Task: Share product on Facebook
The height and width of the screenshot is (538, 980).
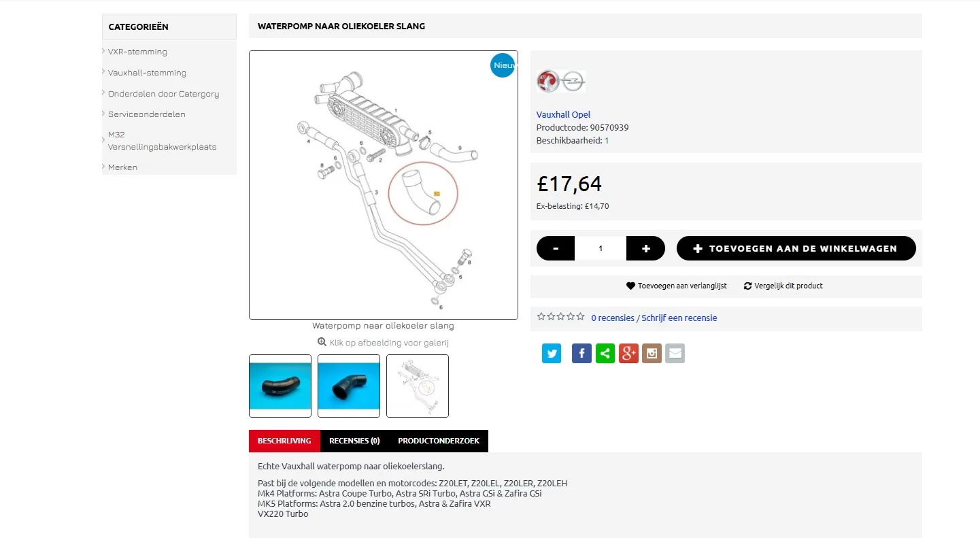Action: (x=581, y=354)
